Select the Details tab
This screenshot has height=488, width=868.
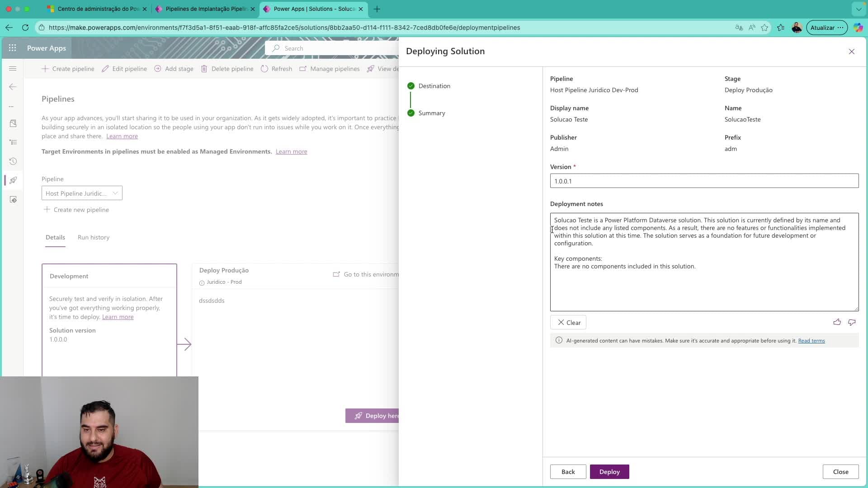click(55, 237)
